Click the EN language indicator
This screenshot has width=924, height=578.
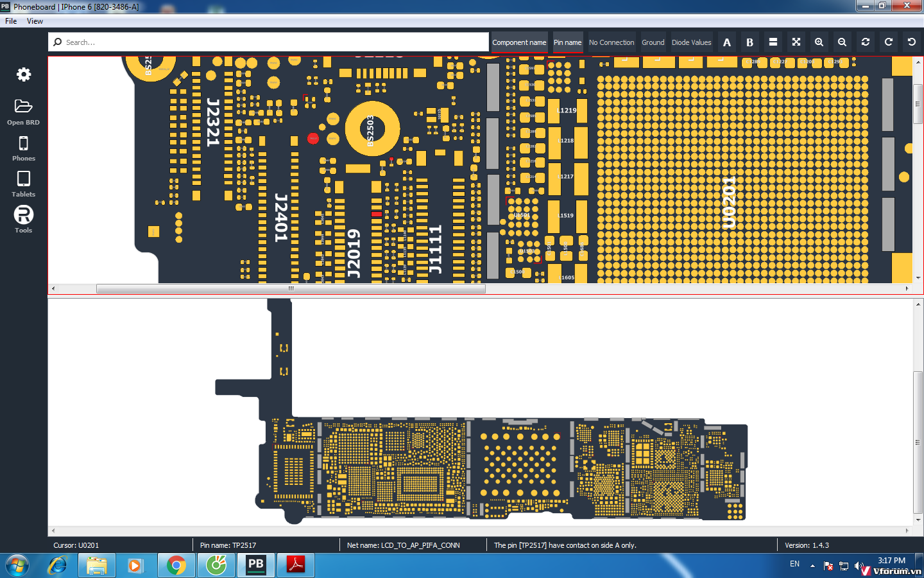tap(794, 564)
